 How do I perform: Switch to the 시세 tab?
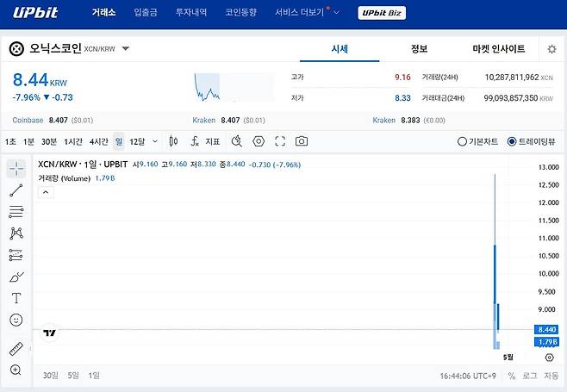[x=340, y=49]
